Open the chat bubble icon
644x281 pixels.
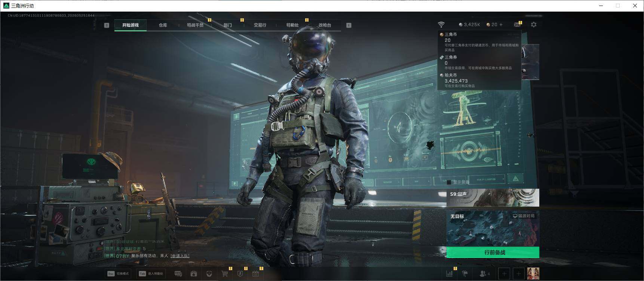178,274
